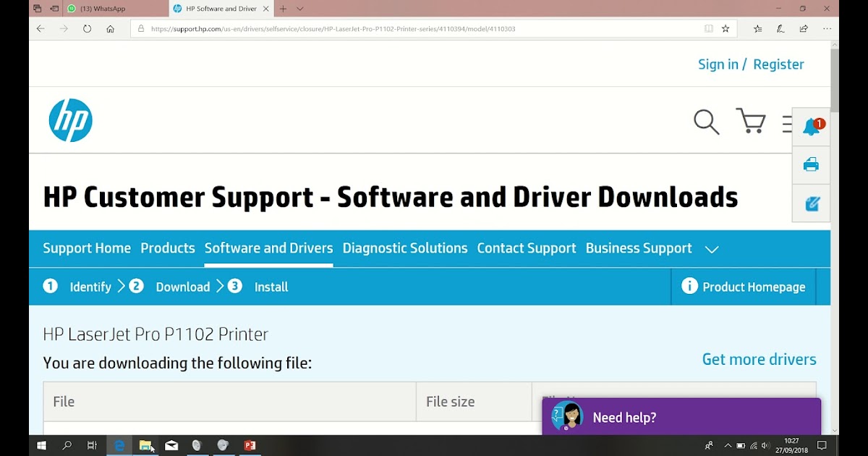Open Task View on taskbar

pyautogui.click(x=92, y=446)
